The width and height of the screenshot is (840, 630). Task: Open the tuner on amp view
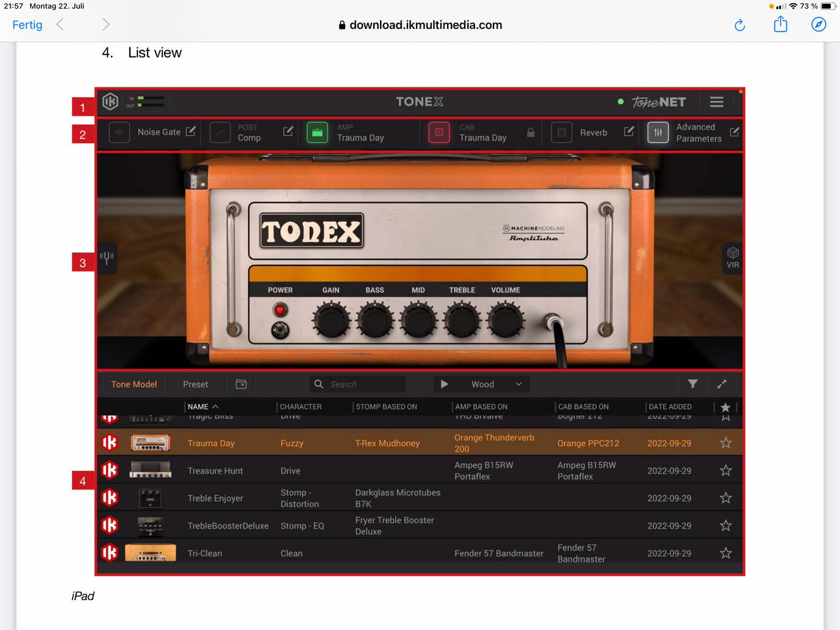(x=107, y=258)
